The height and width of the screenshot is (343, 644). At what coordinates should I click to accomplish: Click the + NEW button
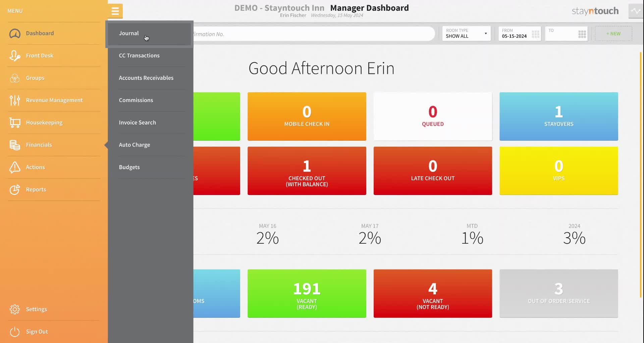(x=613, y=34)
